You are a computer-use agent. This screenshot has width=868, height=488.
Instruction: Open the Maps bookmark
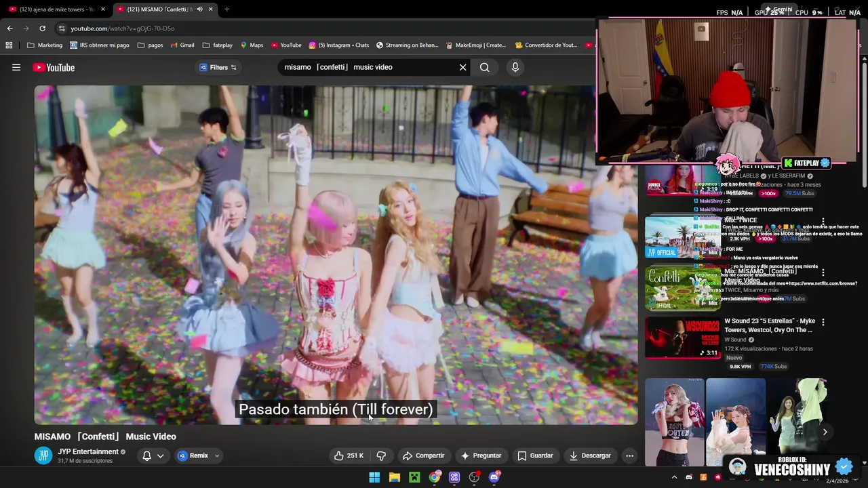252,45
